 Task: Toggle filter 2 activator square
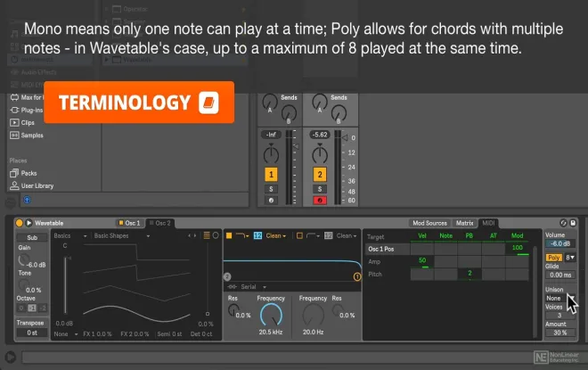click(x=299, y=235)
